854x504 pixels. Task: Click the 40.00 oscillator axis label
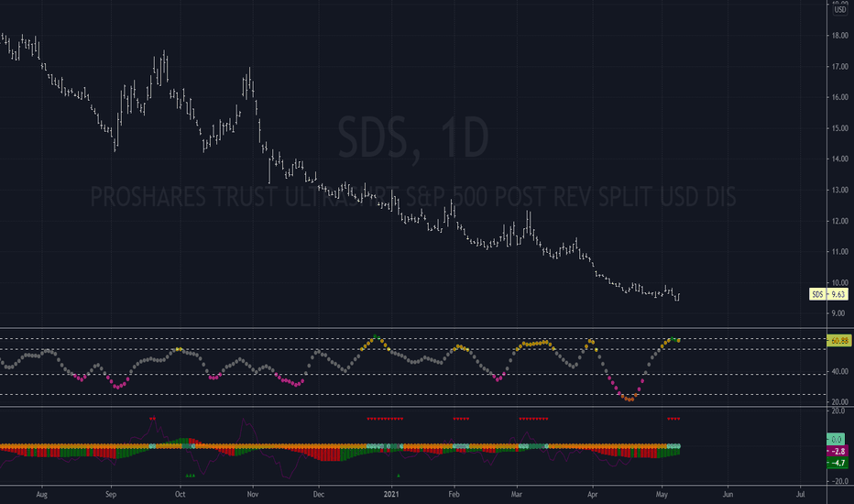tap(840, 372)
